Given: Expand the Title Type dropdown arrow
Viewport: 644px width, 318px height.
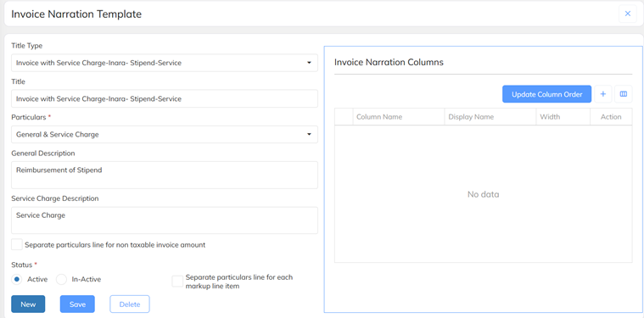Looking at the screenshot, I should 309,63.
